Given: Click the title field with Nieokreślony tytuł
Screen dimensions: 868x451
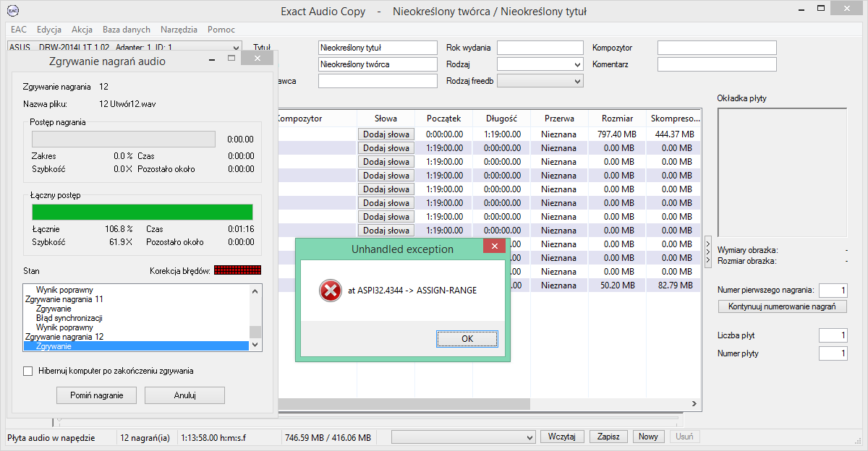Looking at the screenshot, I should [378, 48].
